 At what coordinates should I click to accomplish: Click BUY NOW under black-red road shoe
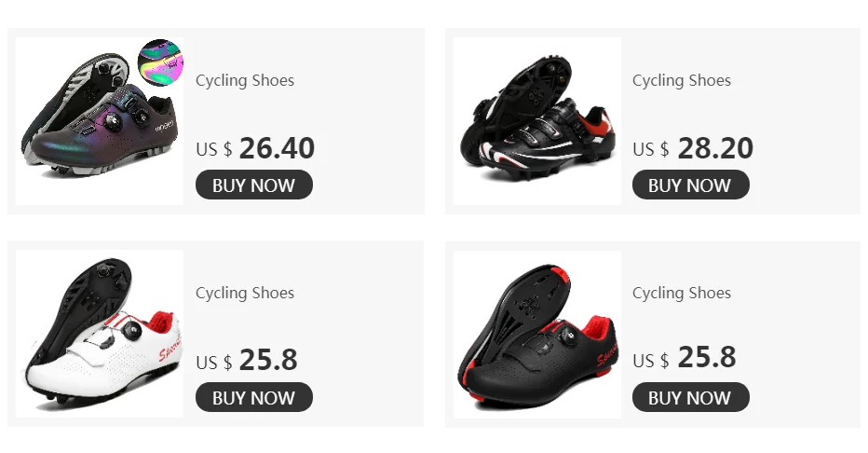coord(691,398)
